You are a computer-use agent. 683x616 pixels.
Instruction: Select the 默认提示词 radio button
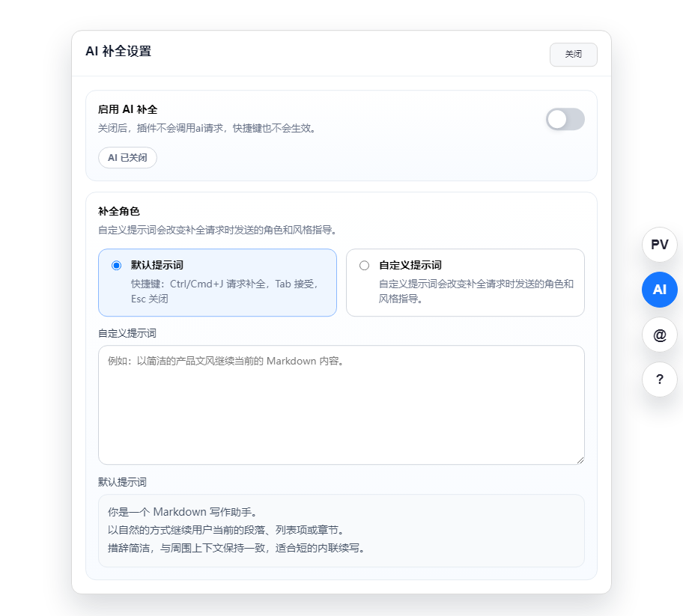click(116, 266)
